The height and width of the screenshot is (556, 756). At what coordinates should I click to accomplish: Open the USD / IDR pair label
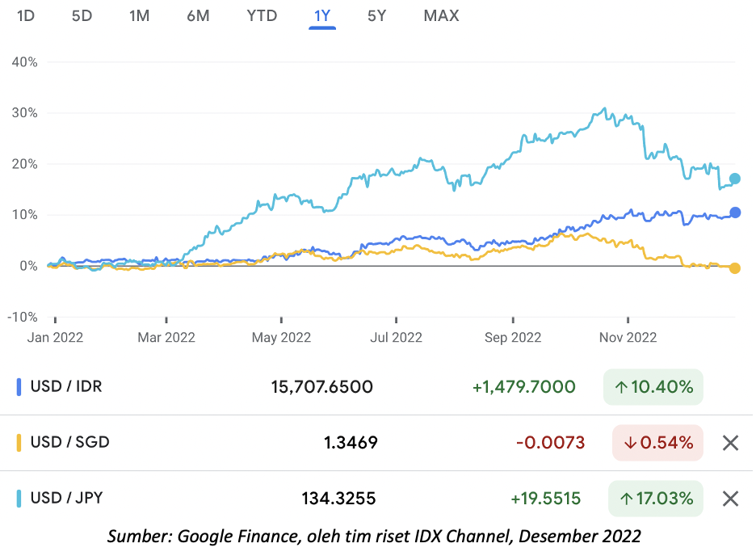point(66,387)
